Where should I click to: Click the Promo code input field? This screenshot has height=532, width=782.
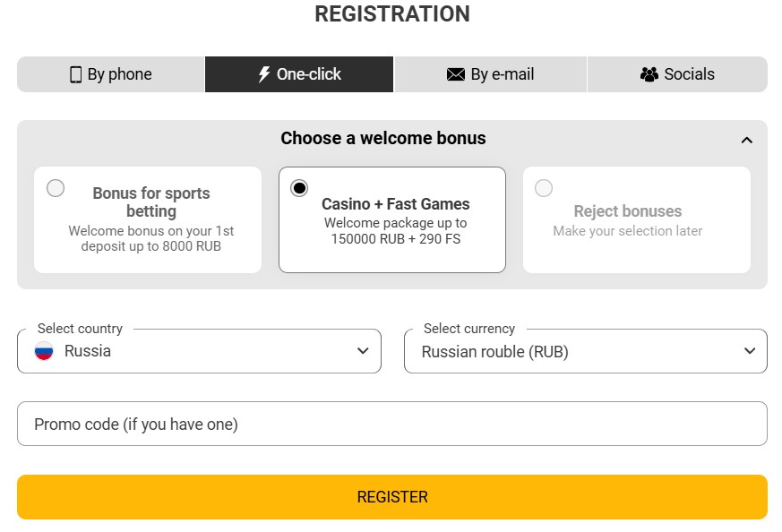391,424
